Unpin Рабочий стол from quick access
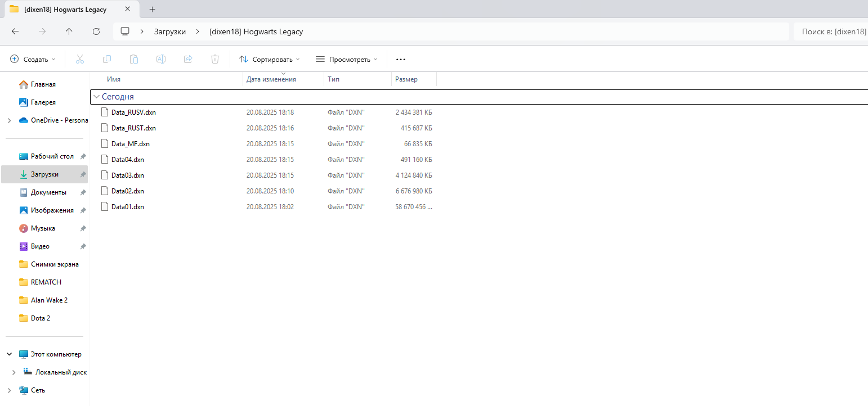 click(x=83, y=156)
